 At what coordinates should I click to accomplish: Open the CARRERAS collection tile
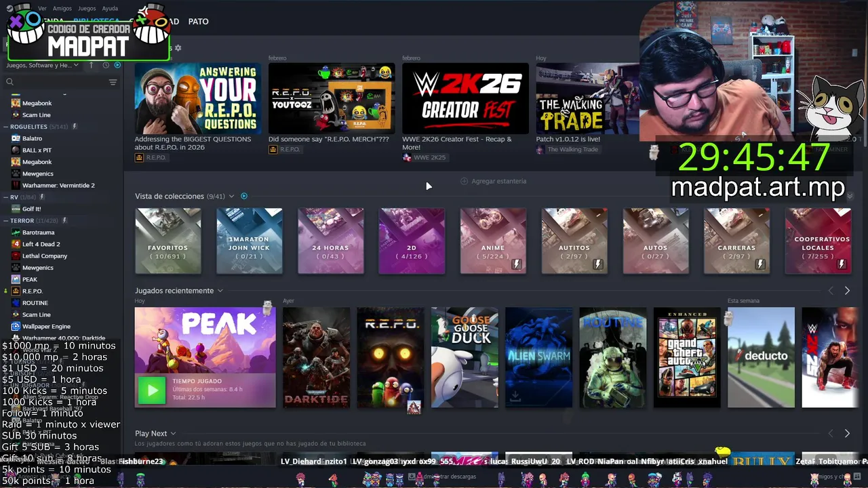tap(736, 241)
